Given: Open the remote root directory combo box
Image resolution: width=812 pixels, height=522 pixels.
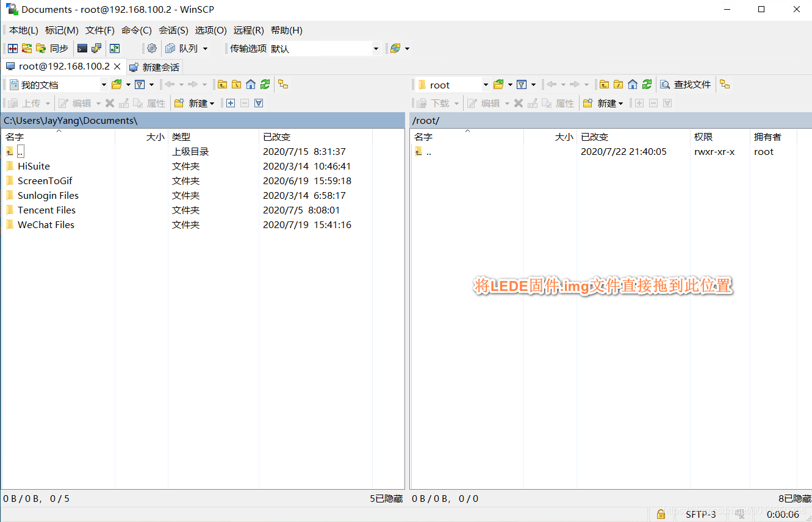Looking at the screenshot, I should (x=453, y=85).
